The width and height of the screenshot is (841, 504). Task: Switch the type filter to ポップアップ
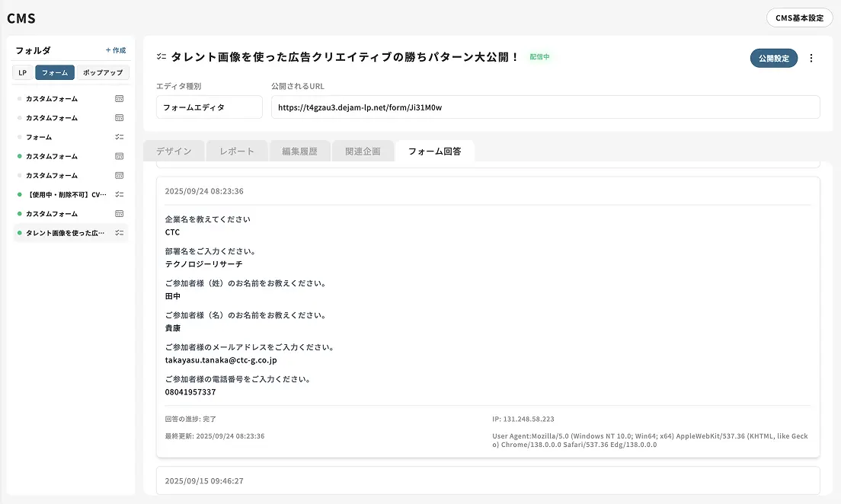[103, 72]
